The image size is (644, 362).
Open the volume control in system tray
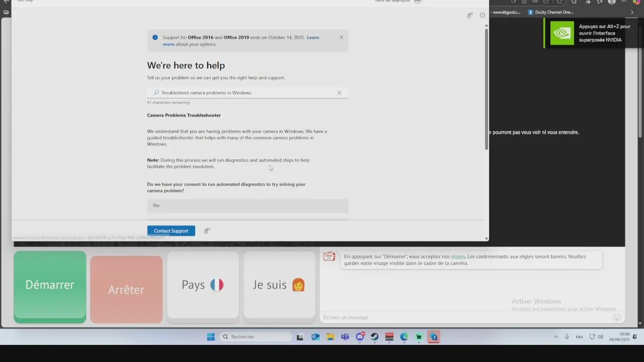600,337
